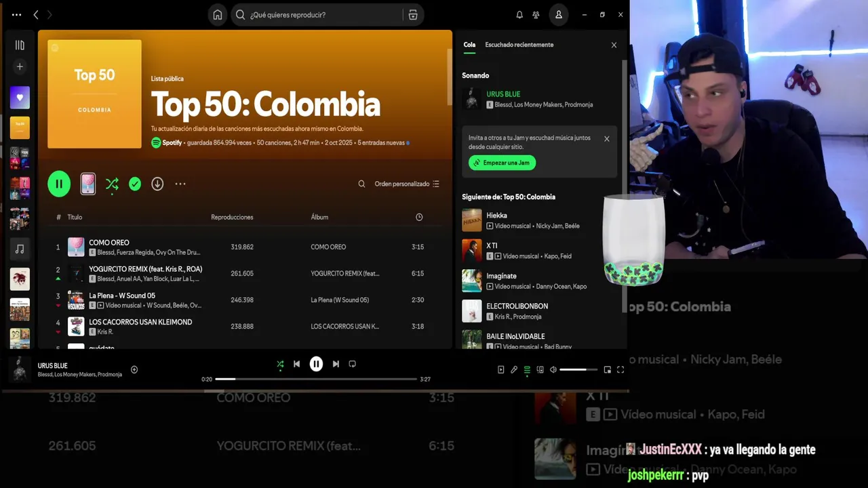Screen dimensions: 868x488
Task: Open the Spotify owner link in header
Action: pos(172,143)
